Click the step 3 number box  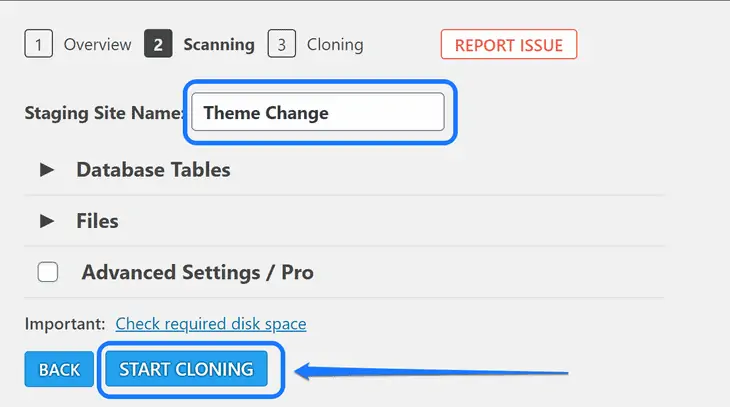tap(281, 45)
